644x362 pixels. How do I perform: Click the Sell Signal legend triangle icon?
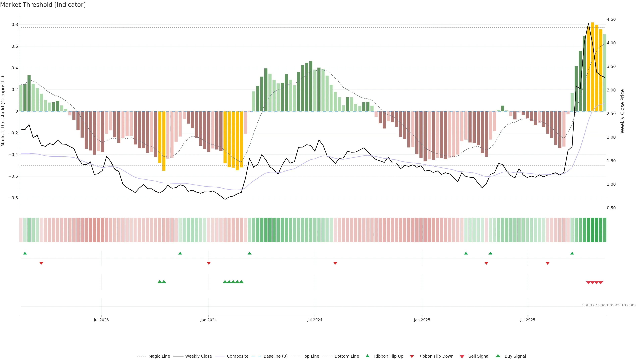[x=462, y=356]
